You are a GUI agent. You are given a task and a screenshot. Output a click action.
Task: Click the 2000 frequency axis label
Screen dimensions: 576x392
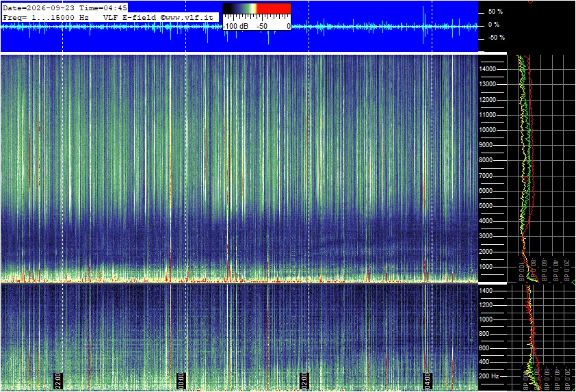click(x=486, y=252)
